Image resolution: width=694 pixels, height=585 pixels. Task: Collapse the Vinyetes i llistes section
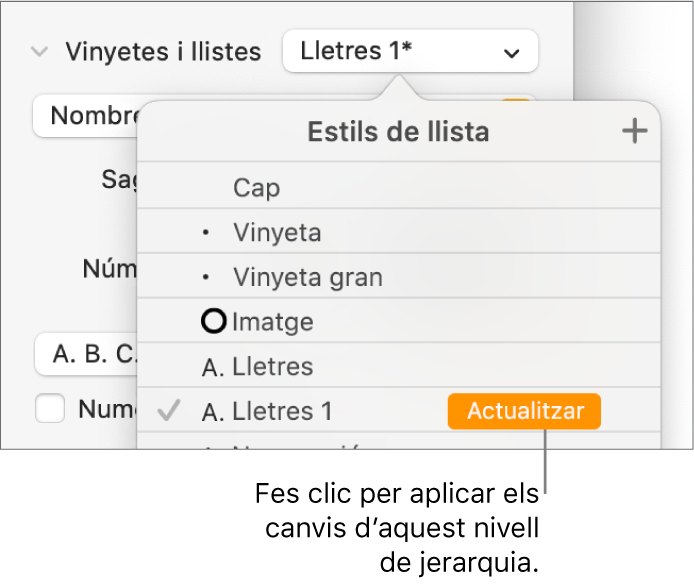click(x=39, y=52)
